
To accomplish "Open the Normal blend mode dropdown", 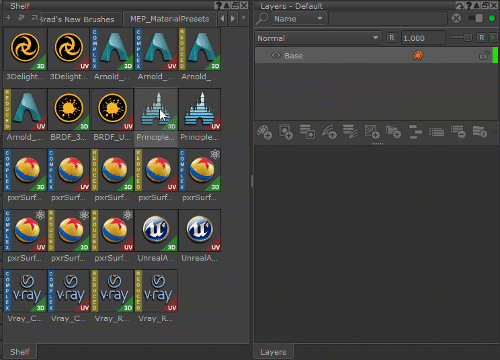I will 318,38.
